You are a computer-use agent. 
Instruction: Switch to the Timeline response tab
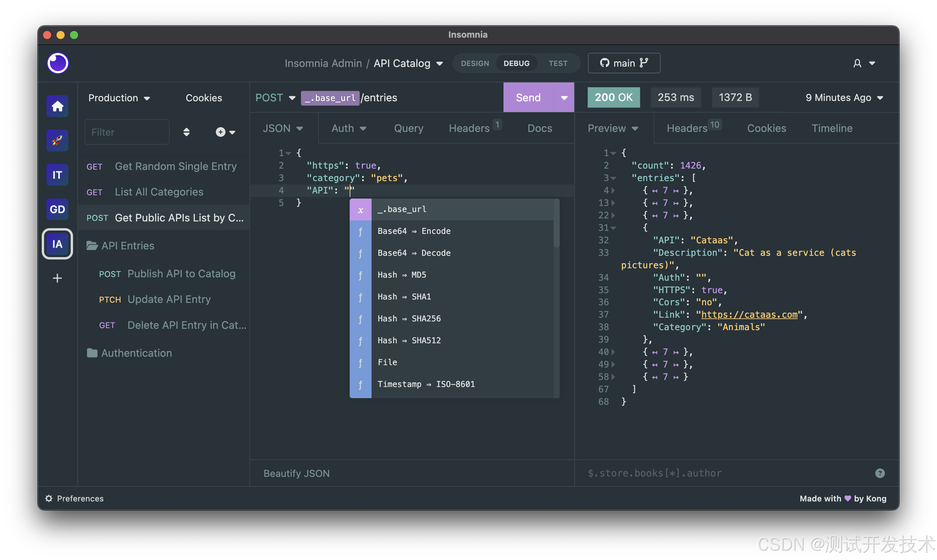click(x=833, y=128)
